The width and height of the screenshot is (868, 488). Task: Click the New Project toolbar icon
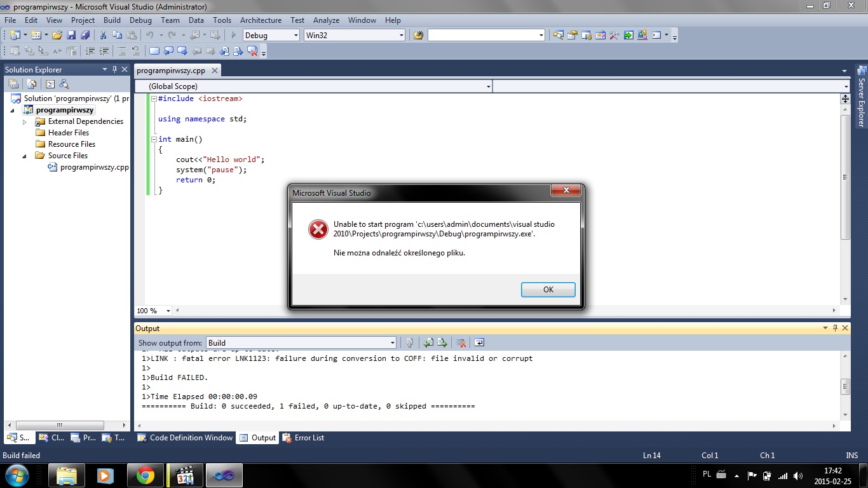pyautogui.click(x=15, y=35)
